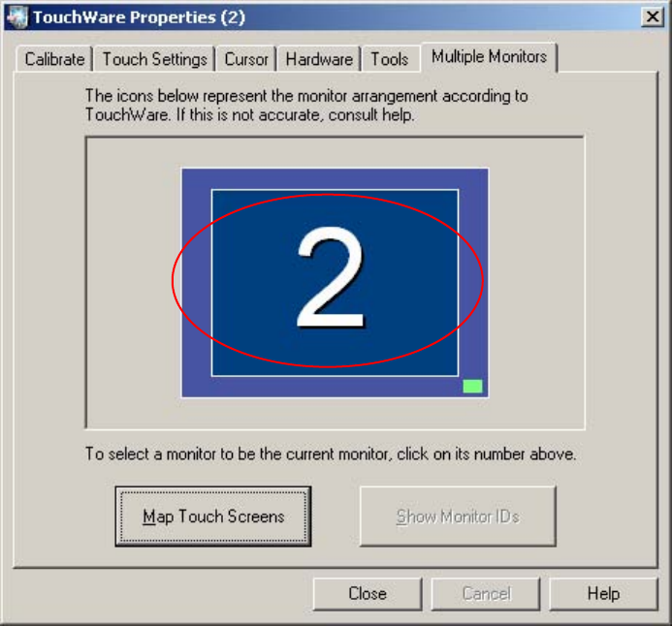Close the TouchWare Properties window with X
Screen dimensions: 672x626
[653, 17]
